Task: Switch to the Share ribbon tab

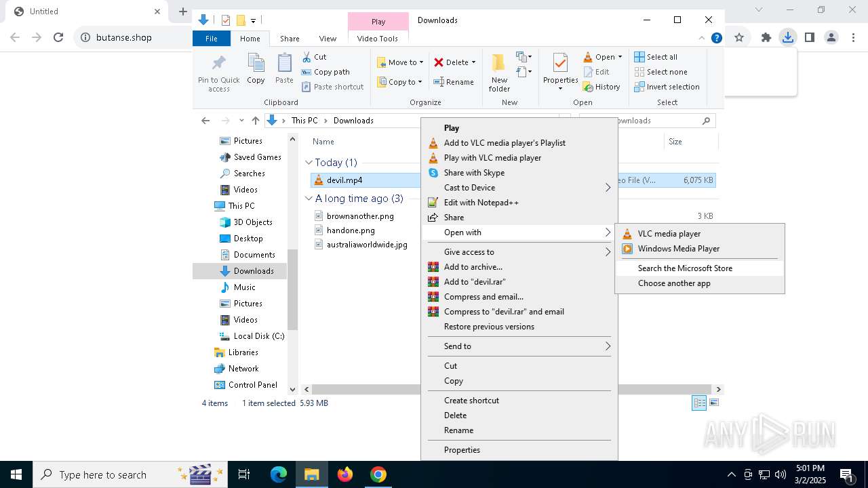Action: tap(290, 39)
